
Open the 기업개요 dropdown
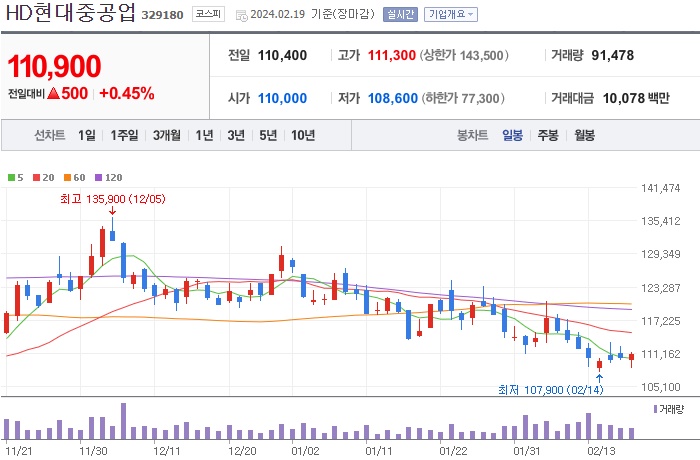tap(450, 15)
